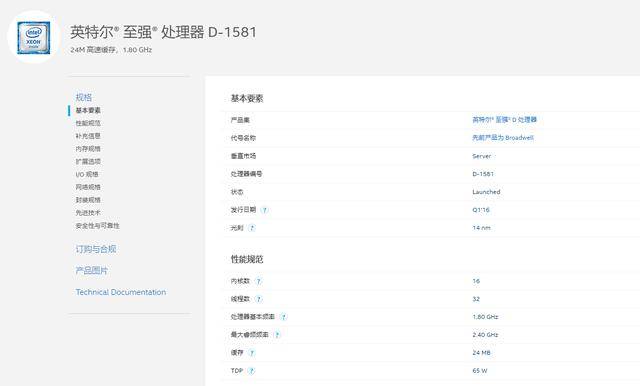Open help icon next to 光刻

tap(252, 228)
